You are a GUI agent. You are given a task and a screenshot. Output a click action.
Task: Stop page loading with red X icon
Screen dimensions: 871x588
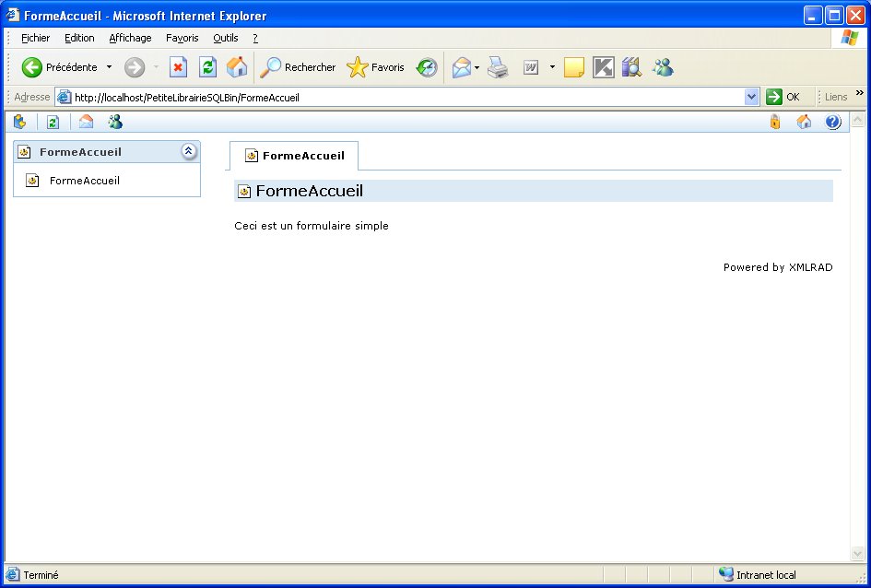point(178,67)
